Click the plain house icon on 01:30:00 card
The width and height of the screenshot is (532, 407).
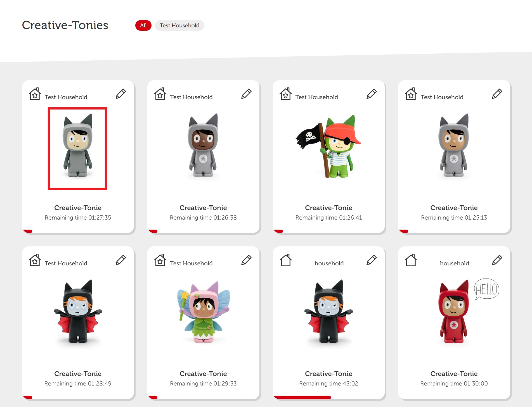click(411, 260)
